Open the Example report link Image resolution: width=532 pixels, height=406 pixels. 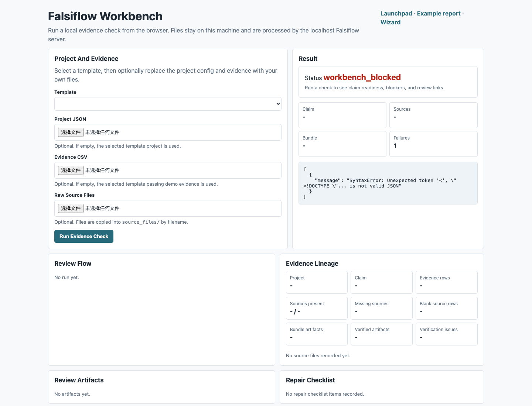click(439, 13)
